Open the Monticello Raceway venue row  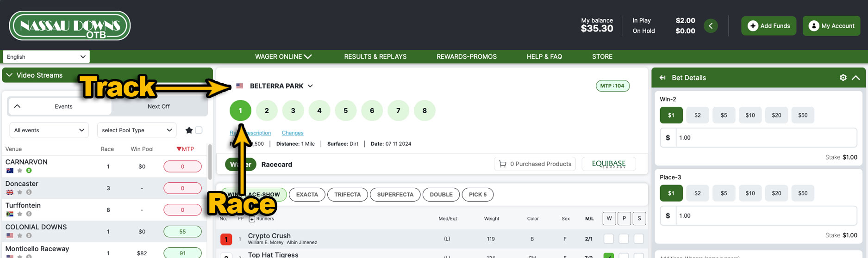pyautogui.click(x=105, y=251)
